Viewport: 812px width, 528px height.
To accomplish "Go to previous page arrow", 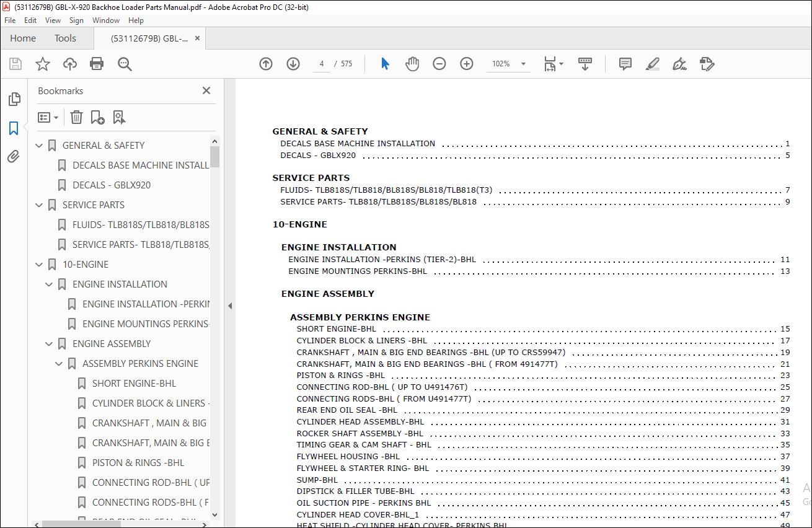I will coord(266,64).
